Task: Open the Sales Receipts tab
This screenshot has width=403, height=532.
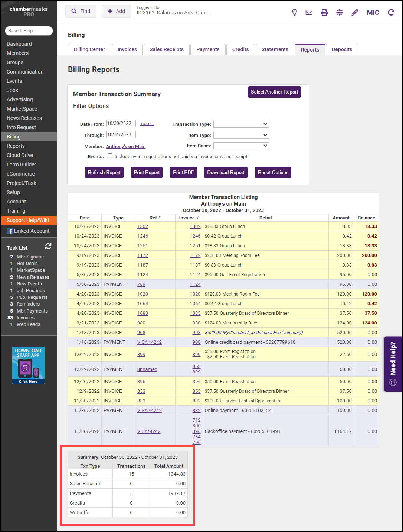Action: (x=167, y=49)
